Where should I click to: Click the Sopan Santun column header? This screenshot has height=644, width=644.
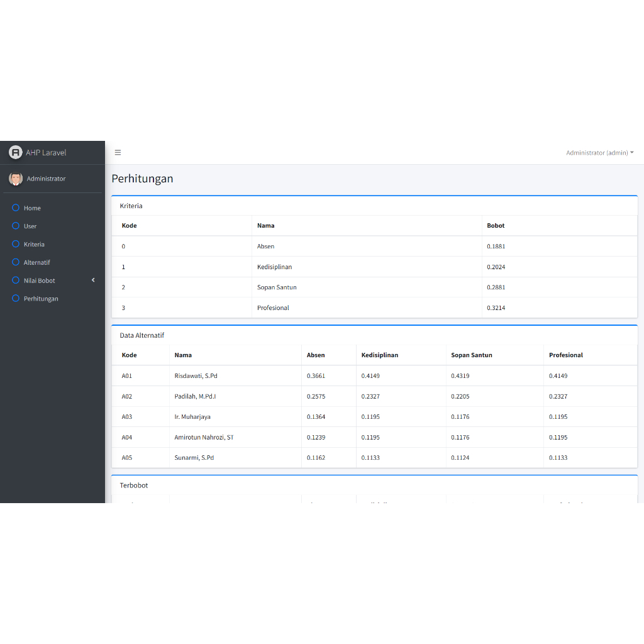coord(472,355)
